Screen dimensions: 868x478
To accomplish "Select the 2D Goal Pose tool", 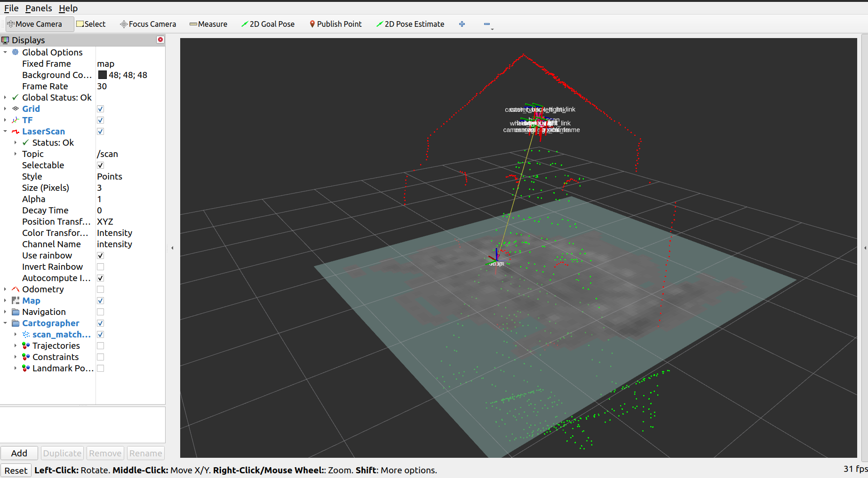I will point(268,24).
